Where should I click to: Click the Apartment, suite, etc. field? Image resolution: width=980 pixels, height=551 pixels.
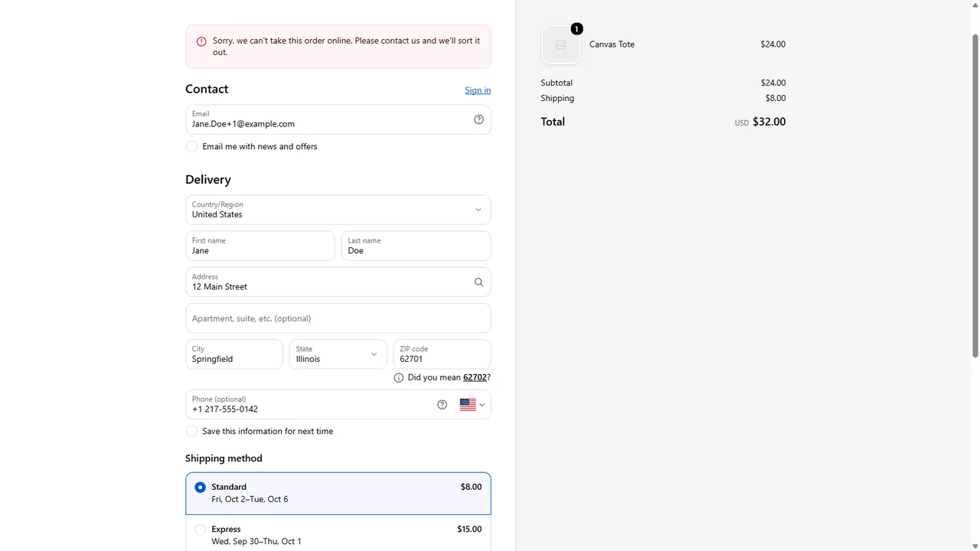338,318
